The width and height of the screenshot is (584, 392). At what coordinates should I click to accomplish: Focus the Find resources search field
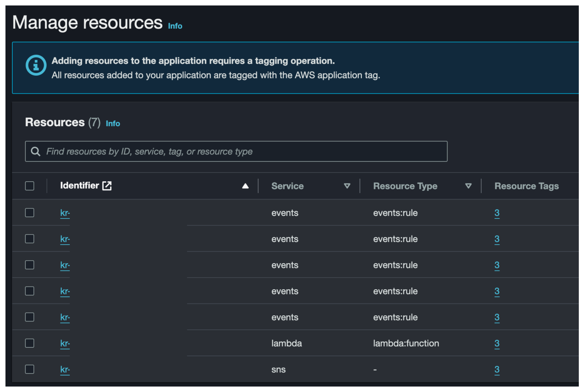240,151
